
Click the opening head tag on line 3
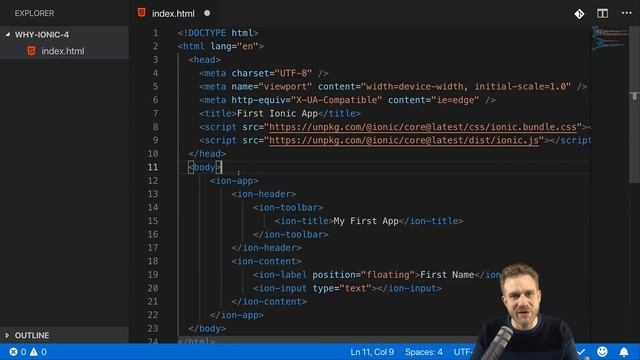204,60
